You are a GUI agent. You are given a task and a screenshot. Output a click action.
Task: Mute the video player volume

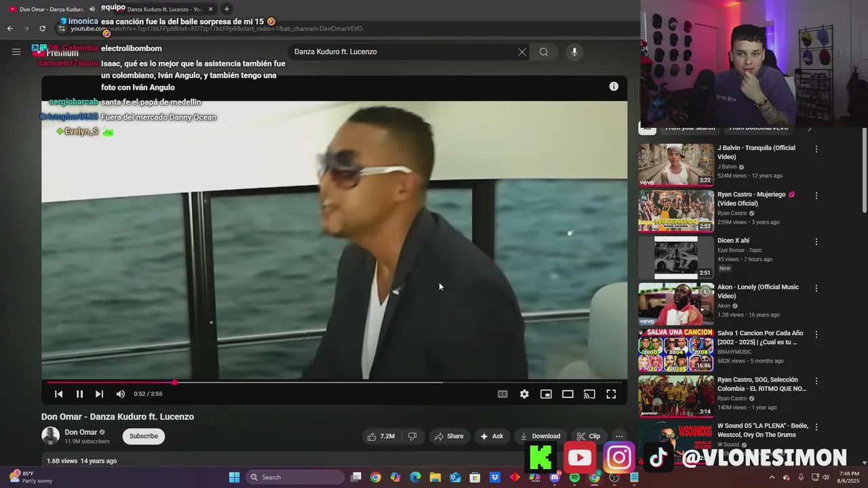tap(120, 394)
